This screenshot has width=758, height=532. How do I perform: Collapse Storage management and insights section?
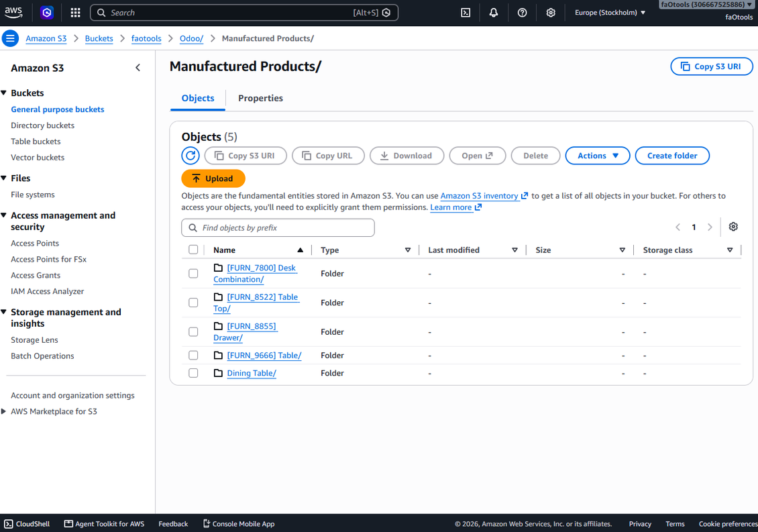tap(4, 312)
